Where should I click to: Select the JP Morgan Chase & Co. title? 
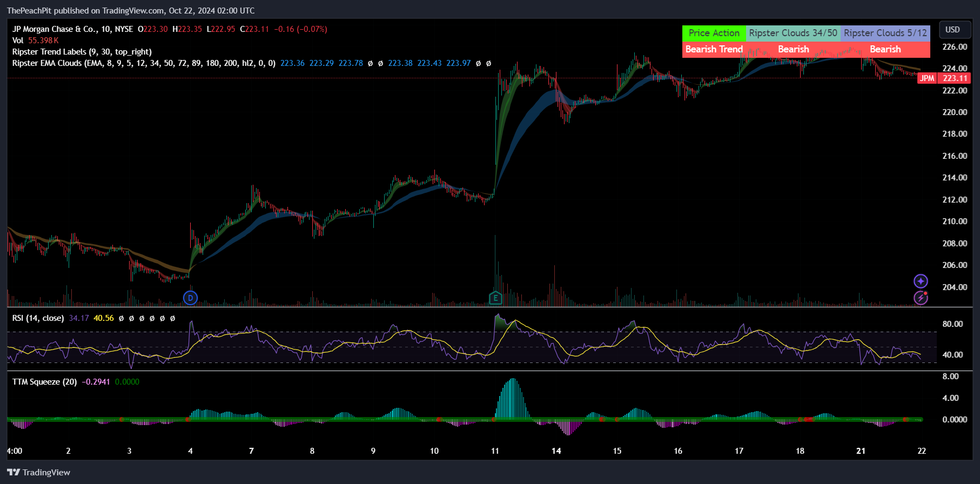point(72,29)
